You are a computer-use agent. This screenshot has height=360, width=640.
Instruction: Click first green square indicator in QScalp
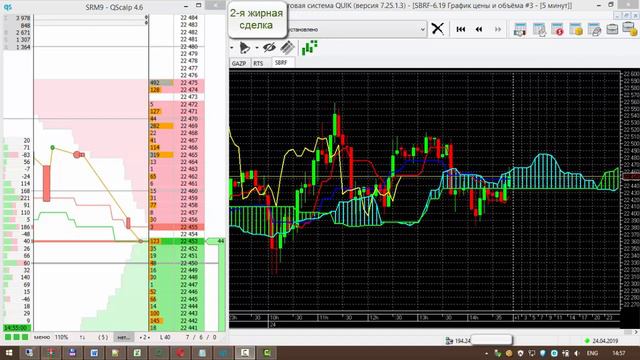coord(8,337)
